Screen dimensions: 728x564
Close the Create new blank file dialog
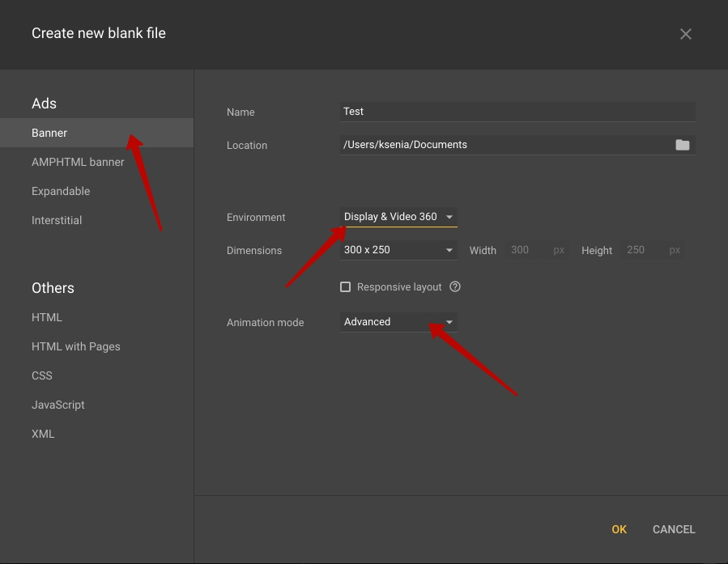coord(685,34)
